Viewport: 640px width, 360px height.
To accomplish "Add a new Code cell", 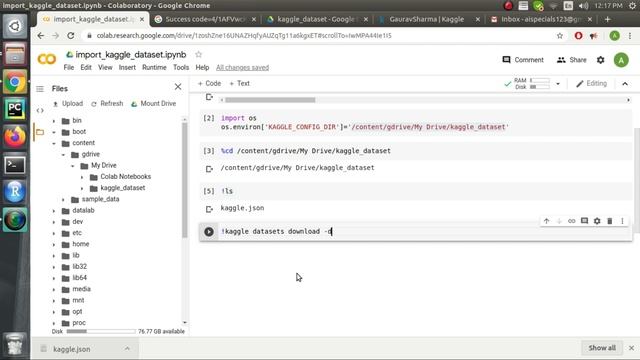I will pos(209,83).
